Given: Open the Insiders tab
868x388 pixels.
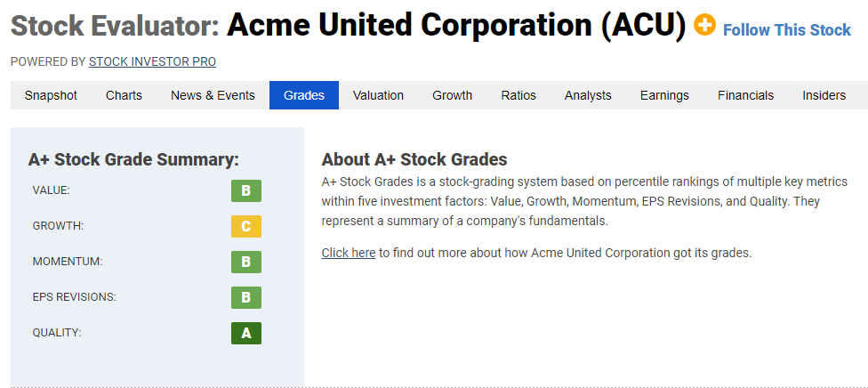Looking at the screenshot, I should tap(824, 95).
